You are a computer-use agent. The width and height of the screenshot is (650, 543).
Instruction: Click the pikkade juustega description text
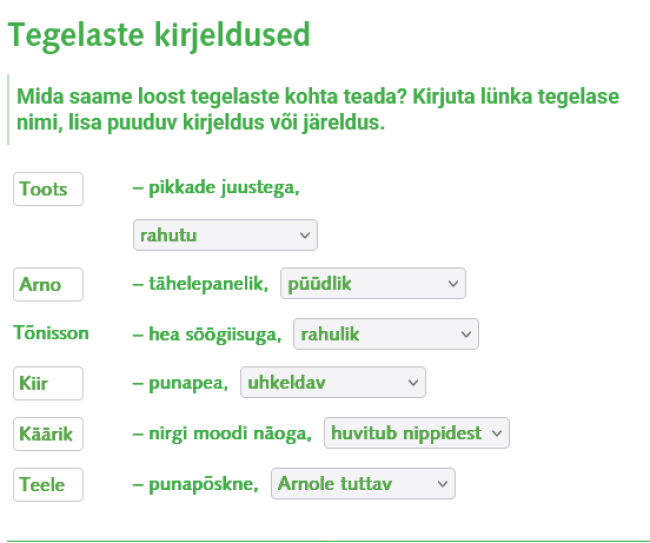point(216,188)
